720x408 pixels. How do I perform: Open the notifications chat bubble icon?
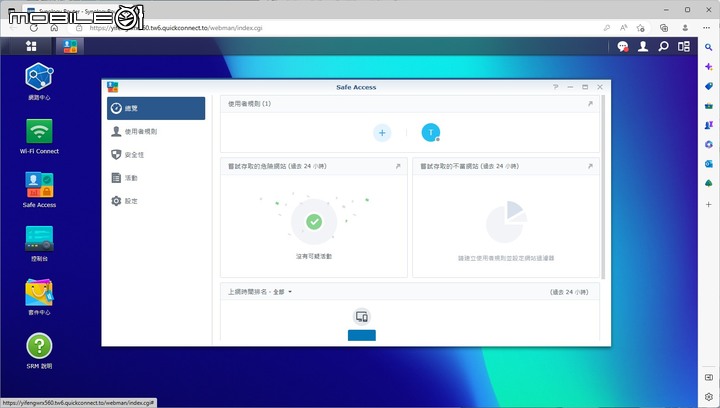pos(623,46)
